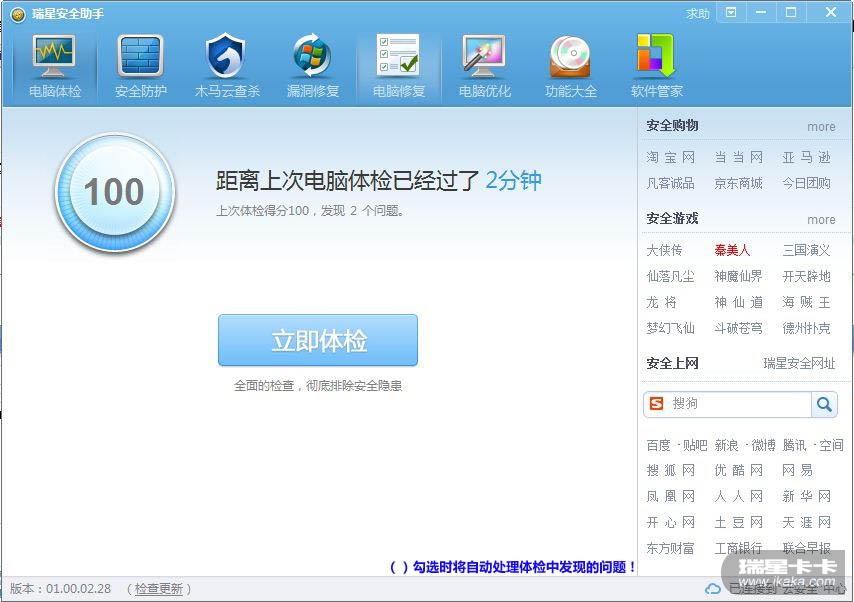
Task: Click into the 搜狗 search field
Action: pos(738,404)
